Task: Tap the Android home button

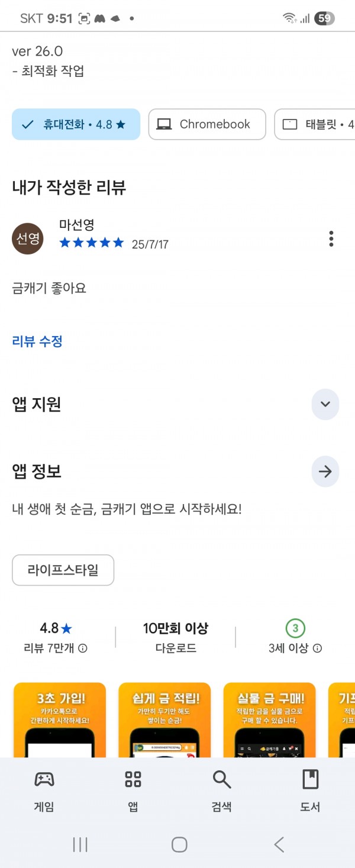Action: pos(179,844)
